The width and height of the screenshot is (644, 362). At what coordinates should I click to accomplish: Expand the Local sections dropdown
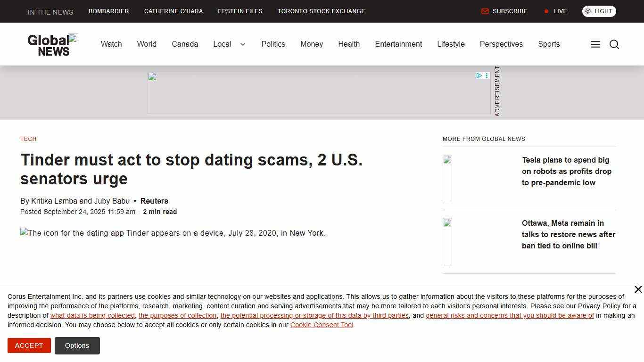tap(242, 44)
